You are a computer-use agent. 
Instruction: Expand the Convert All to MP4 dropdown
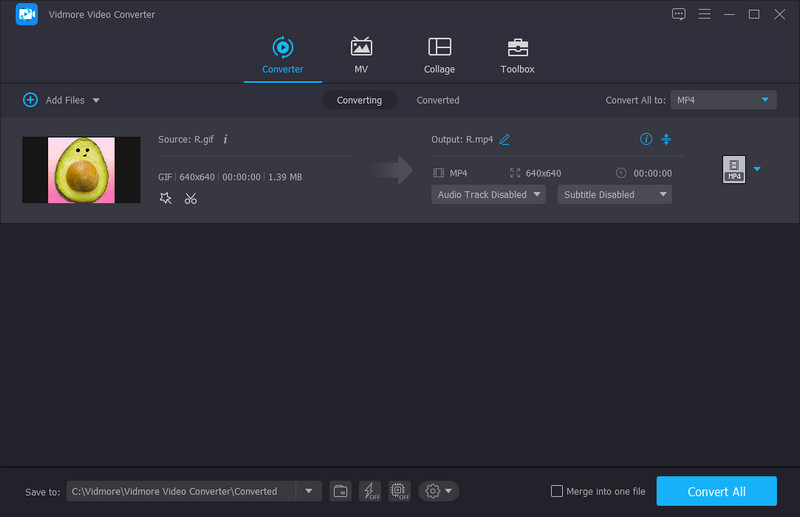click(723, 100)
